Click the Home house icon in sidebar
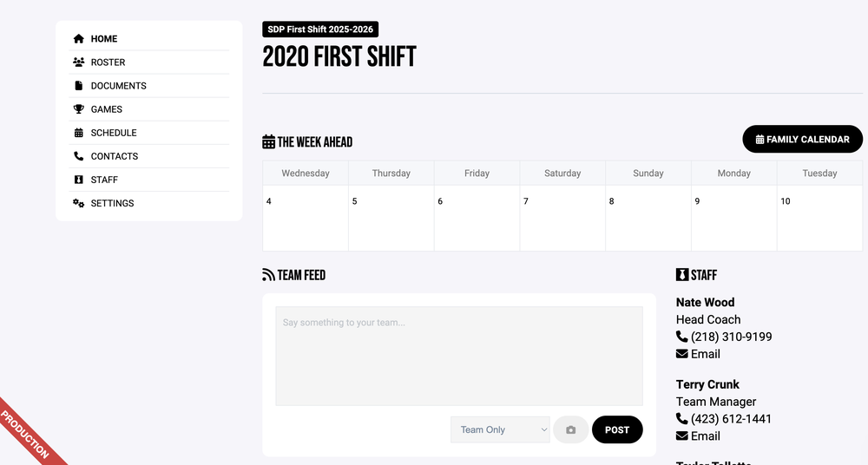 click(x=79, y=39)
